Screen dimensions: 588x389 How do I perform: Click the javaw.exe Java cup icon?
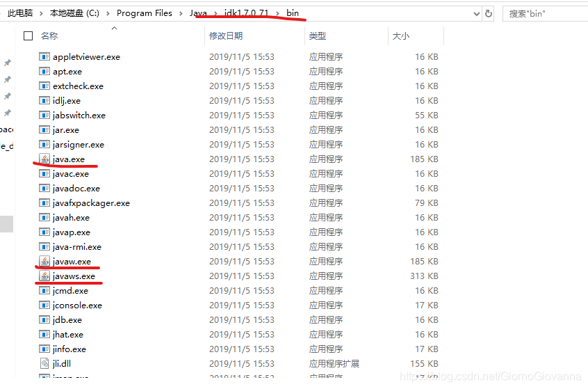44,261
